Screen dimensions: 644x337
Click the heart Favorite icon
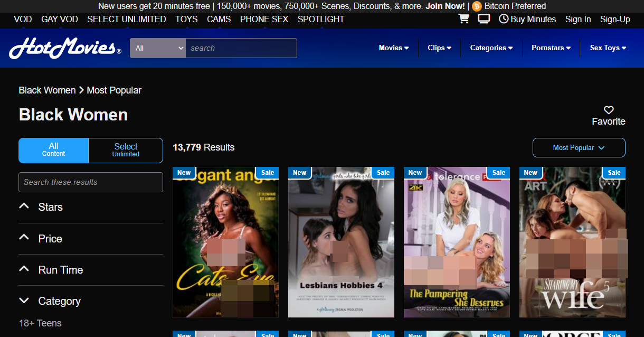pyautogui.click(x=609, y=110)
